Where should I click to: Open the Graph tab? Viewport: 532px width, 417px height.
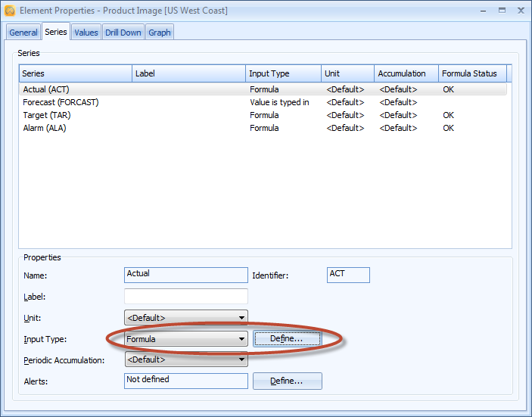tap(160, 33)
